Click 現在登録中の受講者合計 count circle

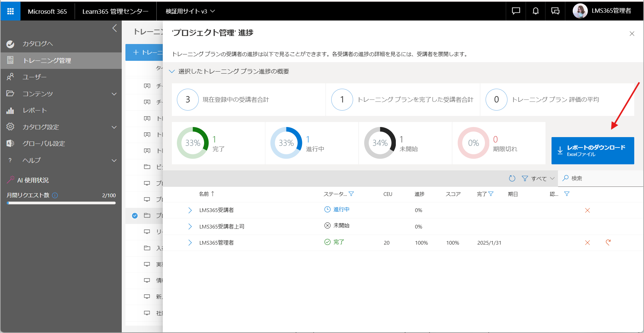tap(188, 99)
